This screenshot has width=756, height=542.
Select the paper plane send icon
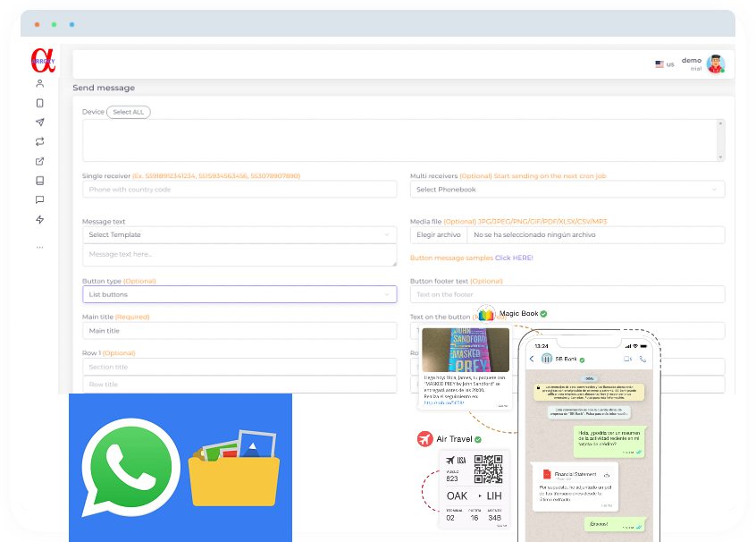point(39,123)
